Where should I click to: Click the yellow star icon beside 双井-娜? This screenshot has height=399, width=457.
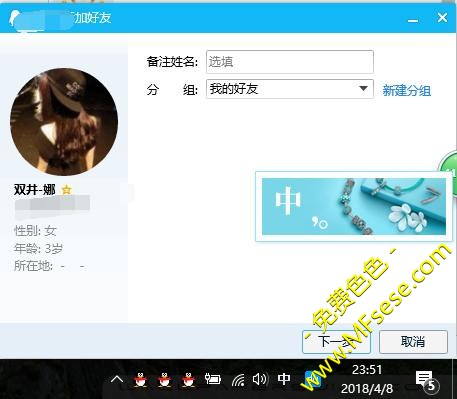click(67, 190)
